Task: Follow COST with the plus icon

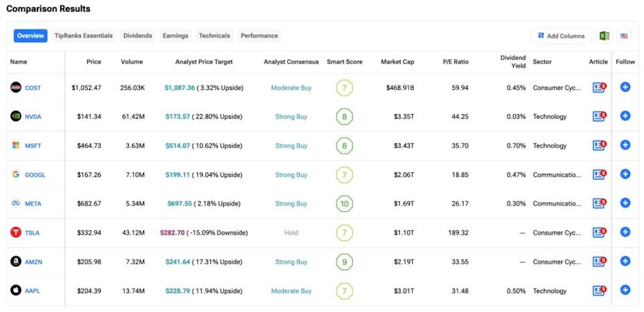Action: (x=625, y=87)
